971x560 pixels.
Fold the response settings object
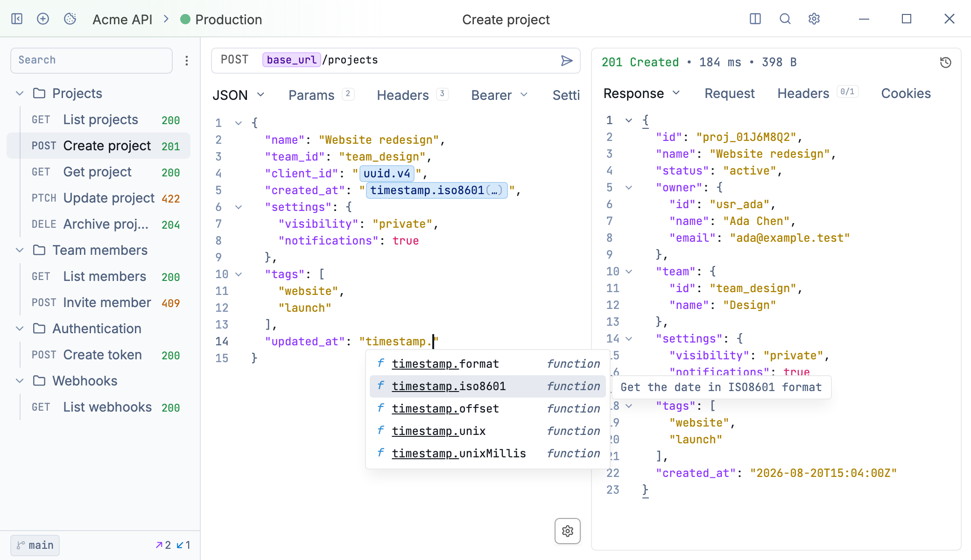click(629, 339)
